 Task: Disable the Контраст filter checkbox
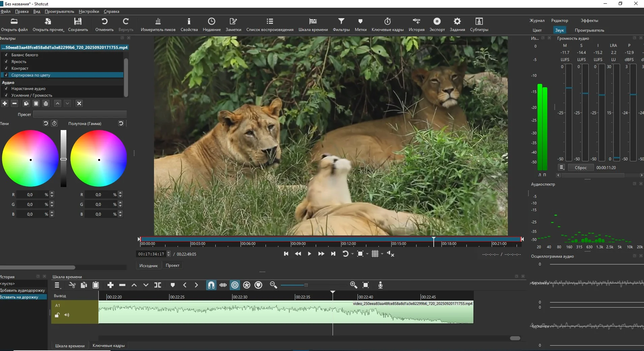pos(6,68)
